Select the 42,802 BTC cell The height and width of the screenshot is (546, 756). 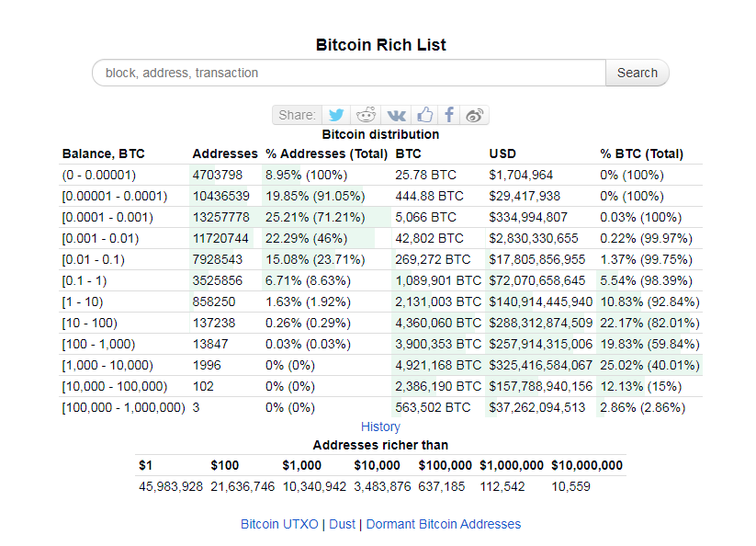(429, 239)
